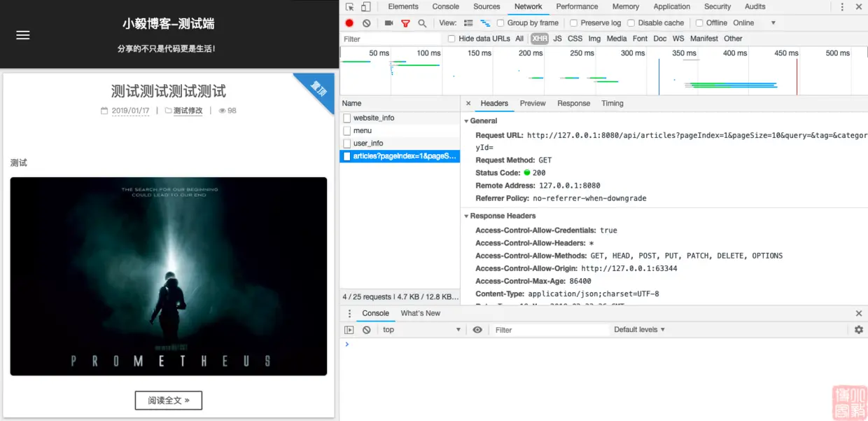Screen dimensions: 868x421
Task: Toggle the device toolbar icon
Action: point(366,7)
